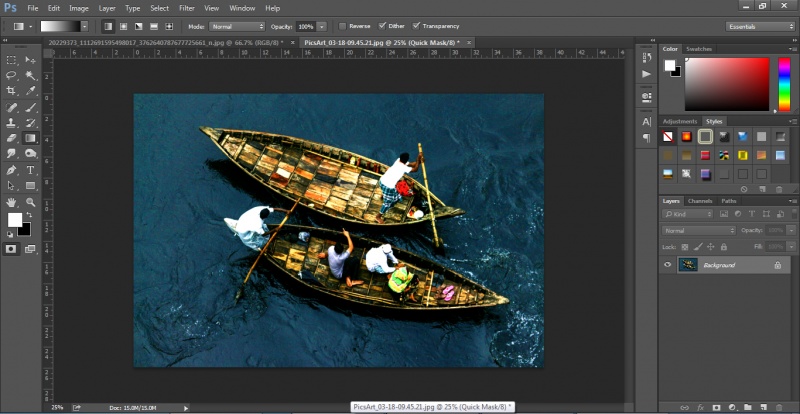Open the Essentials workspace dropdown

(761, 26)
